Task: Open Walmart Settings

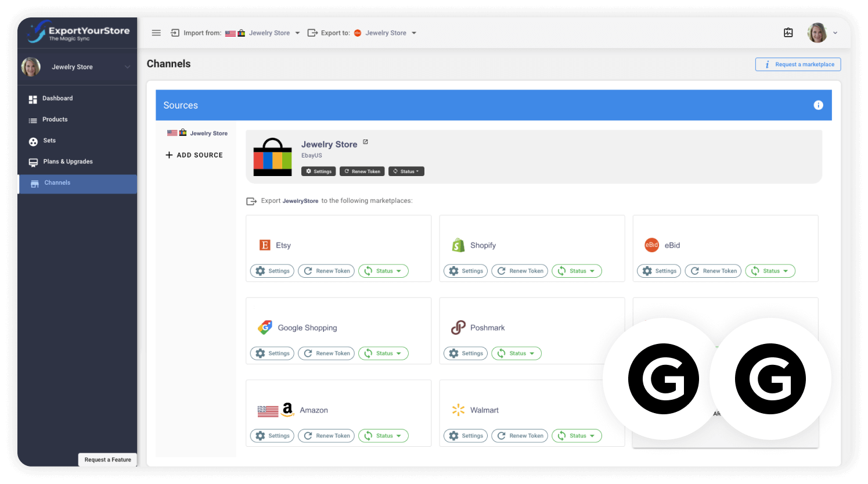Action: [466, 436]
